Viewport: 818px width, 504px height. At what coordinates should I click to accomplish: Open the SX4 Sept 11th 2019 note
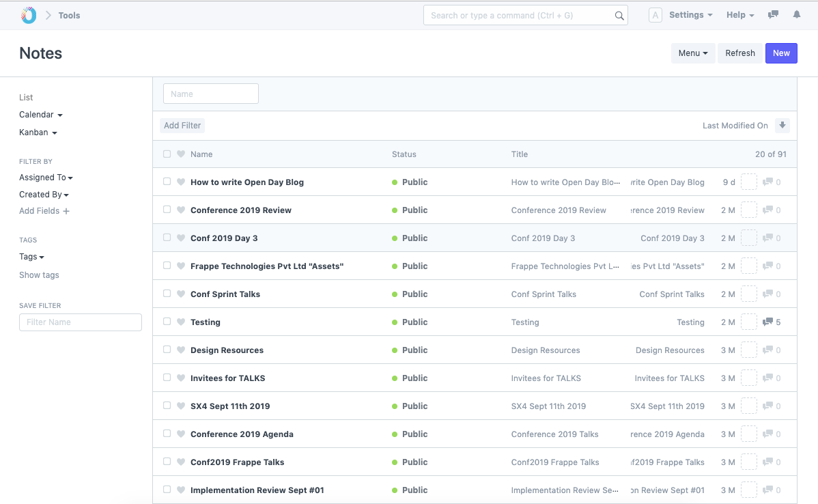(x=230, y=406)
